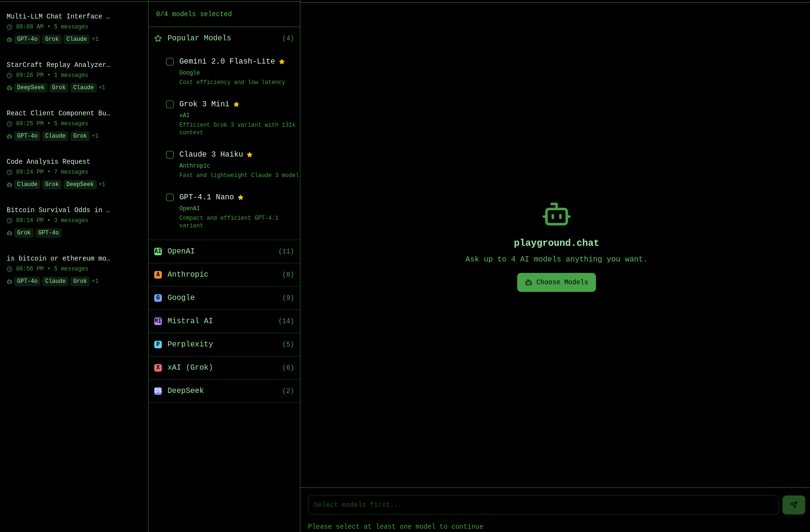Viewport: 810px width, 532px height.
Task: Click the Claude tag under Multi-LLM Chat Interface
Action: click(76, 39)
